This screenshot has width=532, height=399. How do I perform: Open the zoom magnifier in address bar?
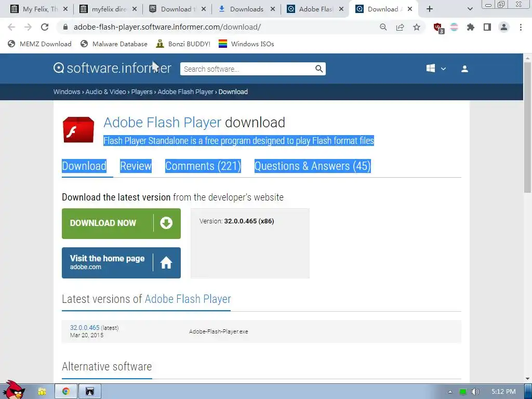pyautogui.click(x=383, y=27)
